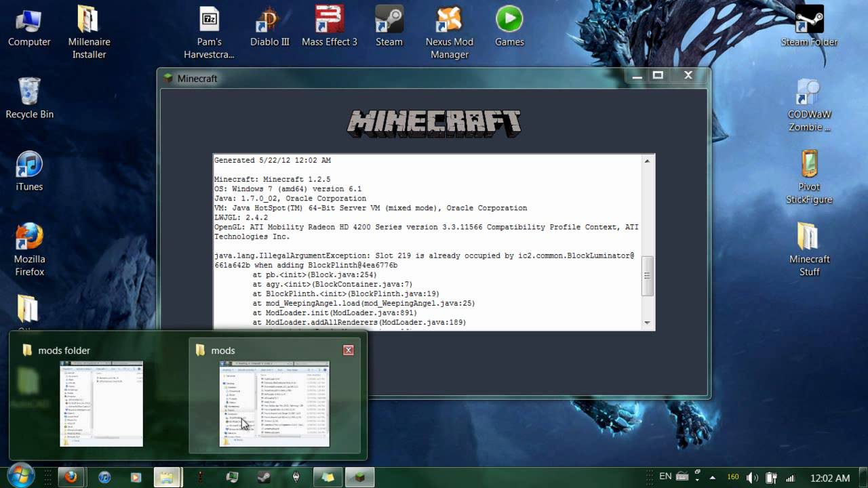The width and height of the screenshot is (868, 488).
Task: Click 'at BlockPlinth.<init>(BlockPlinth.java:19)' line
Action: tap(346, 294)
